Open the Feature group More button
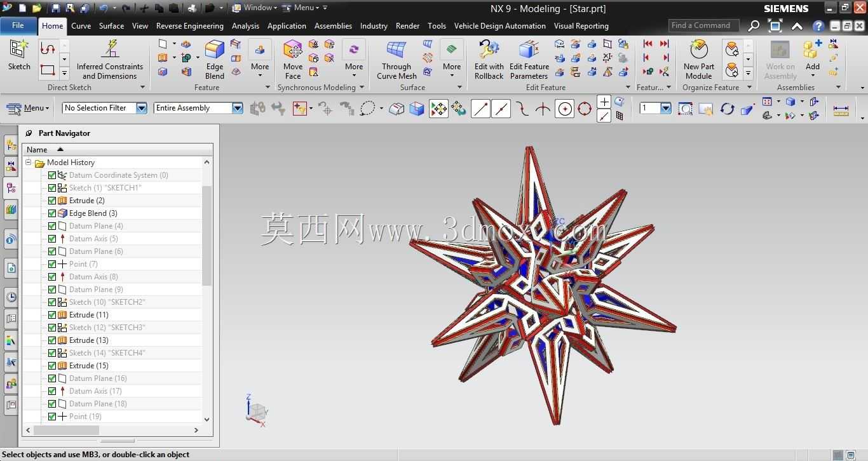868x461 pixels. pos(260,56)
